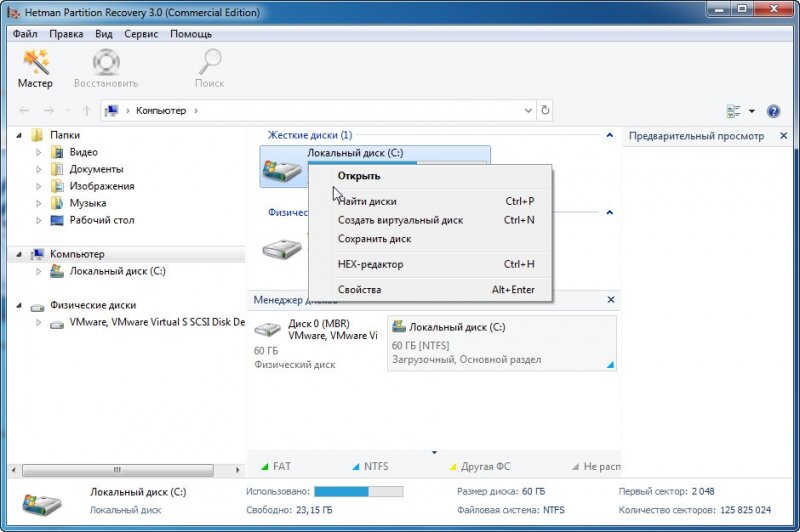Select the physical disk icon in the main pane
Image resolution: width=800 pixels, height=532 pixels.
pos(282,249)
